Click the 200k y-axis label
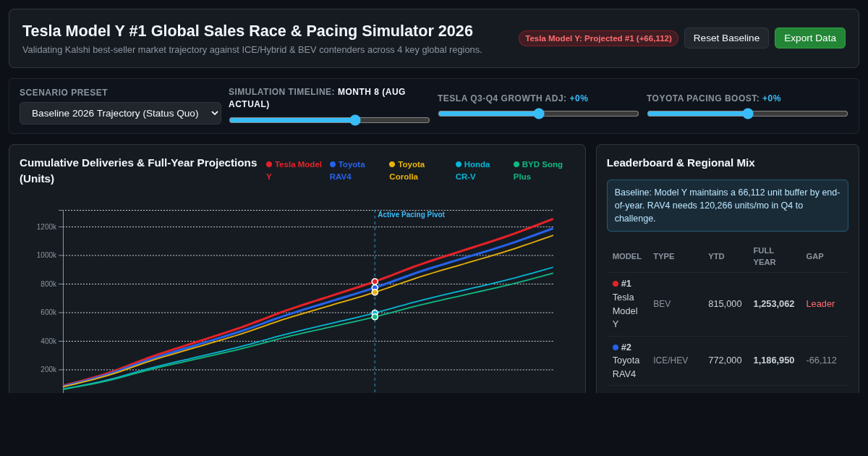This screenshot has width=868, height=456. [48, 370]
